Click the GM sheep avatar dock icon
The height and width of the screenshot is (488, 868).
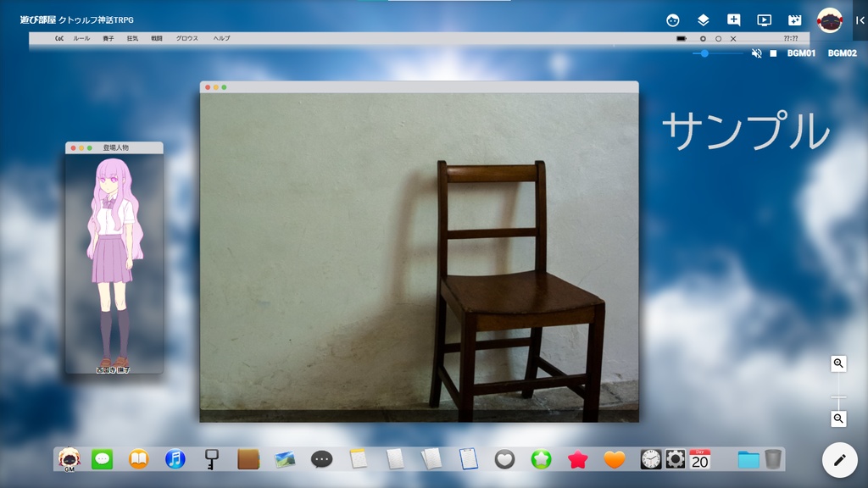coord(70,459)
